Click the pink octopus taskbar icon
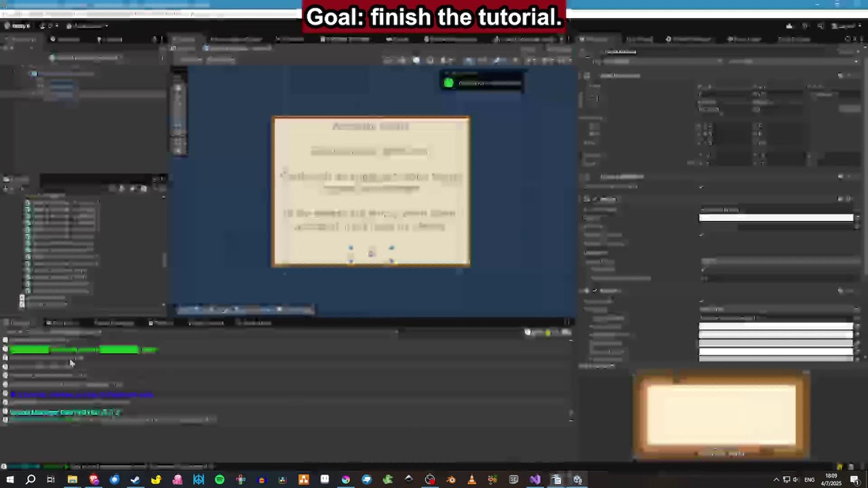This screenshot has width=868, height=488. (x=178, y=480)
